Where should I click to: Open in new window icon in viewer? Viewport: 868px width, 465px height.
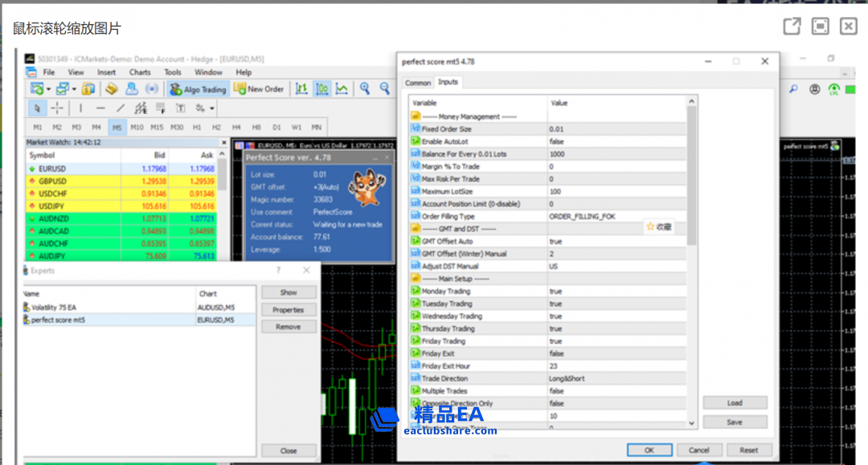[792, 27]
